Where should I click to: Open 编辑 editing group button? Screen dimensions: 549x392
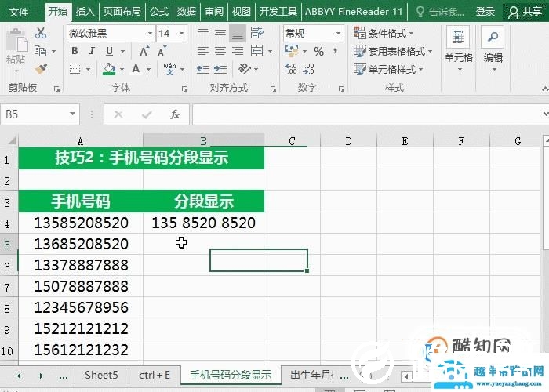point(493,49)
